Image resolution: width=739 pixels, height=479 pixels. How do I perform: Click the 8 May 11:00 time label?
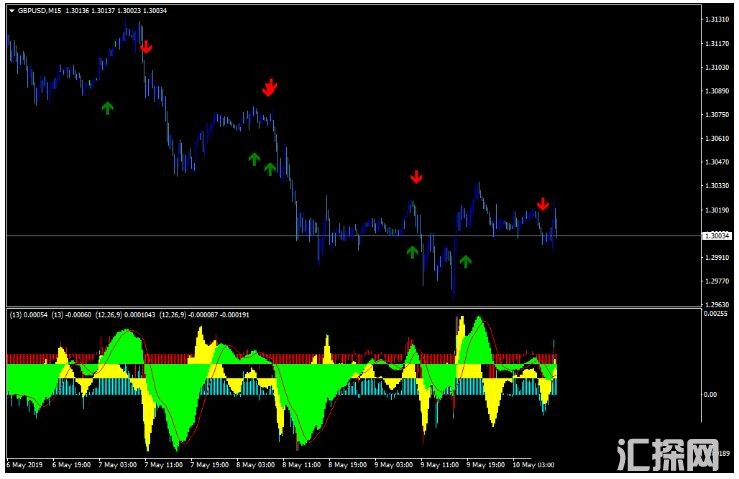coord(302,465)
